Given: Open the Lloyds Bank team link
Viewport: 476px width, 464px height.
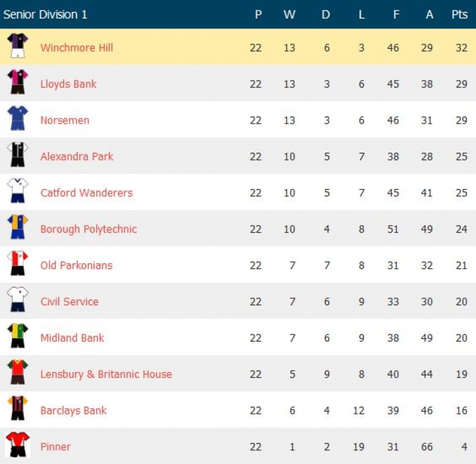Looking at the screenshot, I should coord(68,84).
